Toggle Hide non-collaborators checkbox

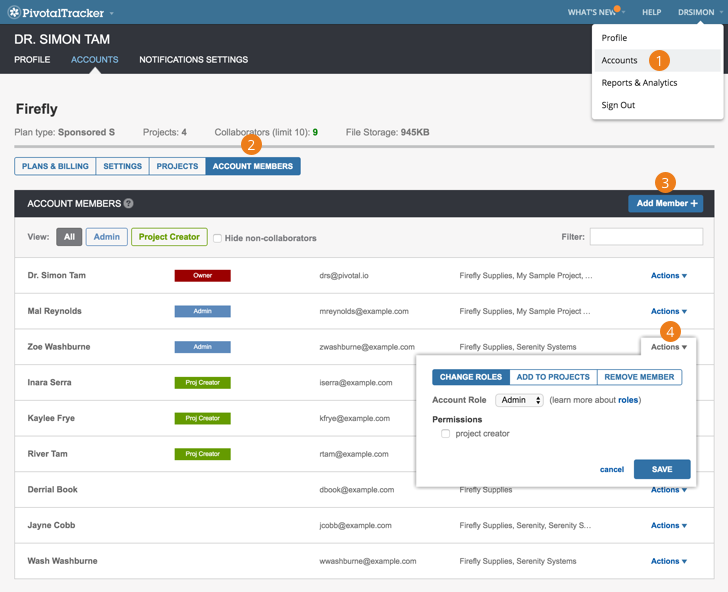point(218,238)
